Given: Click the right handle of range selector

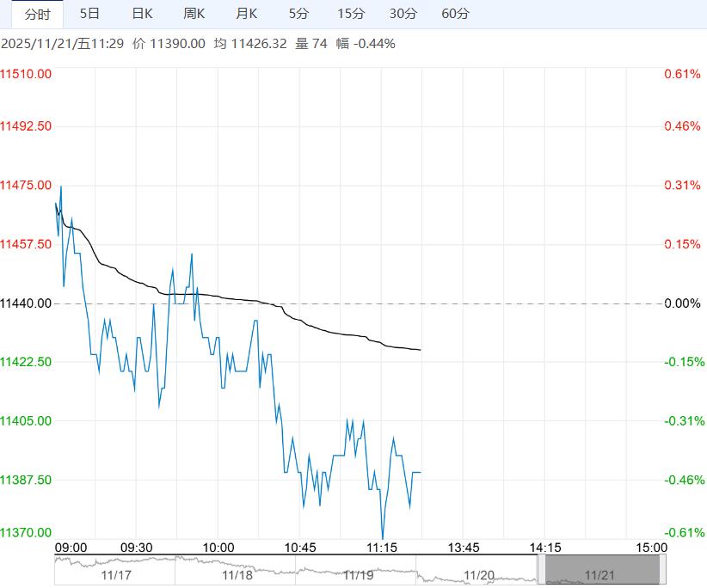Looking at the screenshot, I should [663, 570].
